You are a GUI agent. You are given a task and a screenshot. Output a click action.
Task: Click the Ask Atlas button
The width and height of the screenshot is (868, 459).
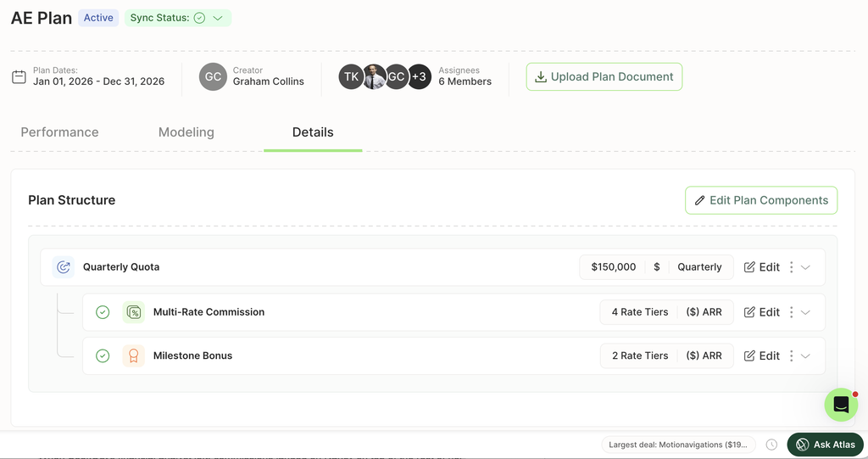(x=826, y=445)
